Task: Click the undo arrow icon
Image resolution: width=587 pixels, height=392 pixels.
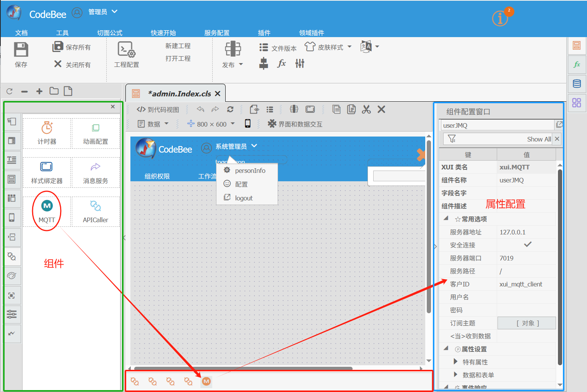Action: coord(200,109)
